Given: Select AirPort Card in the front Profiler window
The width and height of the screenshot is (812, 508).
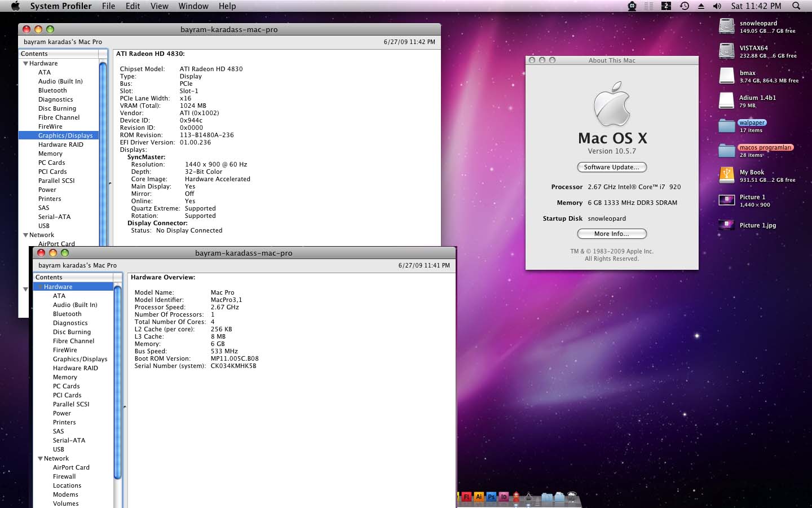Looking at the screenshot, I should pyautogui.click(x=71, y=467).
